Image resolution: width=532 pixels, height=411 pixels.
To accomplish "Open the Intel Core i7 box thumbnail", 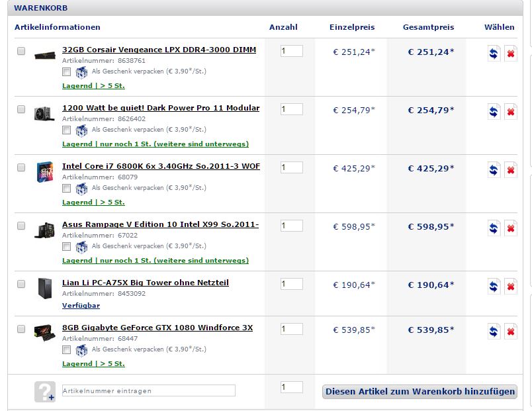I will coord(45,171).
